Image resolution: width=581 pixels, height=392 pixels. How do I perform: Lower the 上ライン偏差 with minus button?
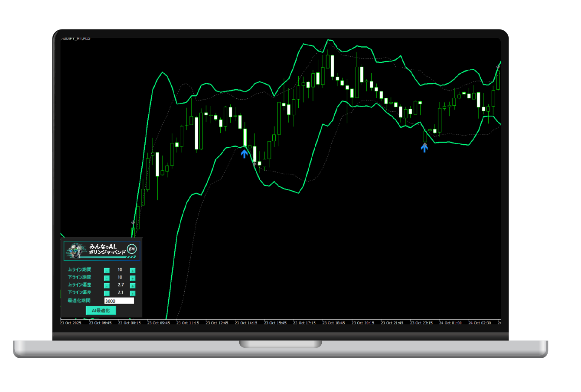[107, 285]
